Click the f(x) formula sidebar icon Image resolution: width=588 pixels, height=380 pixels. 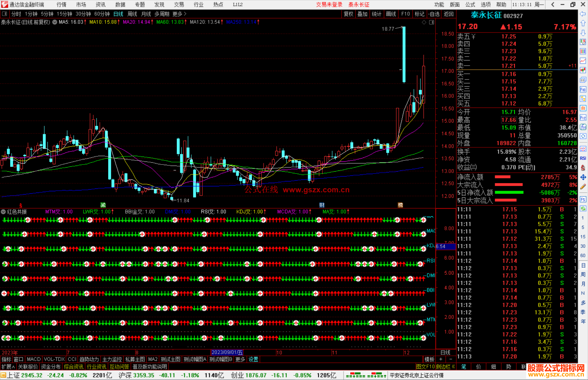pos(583,127)
